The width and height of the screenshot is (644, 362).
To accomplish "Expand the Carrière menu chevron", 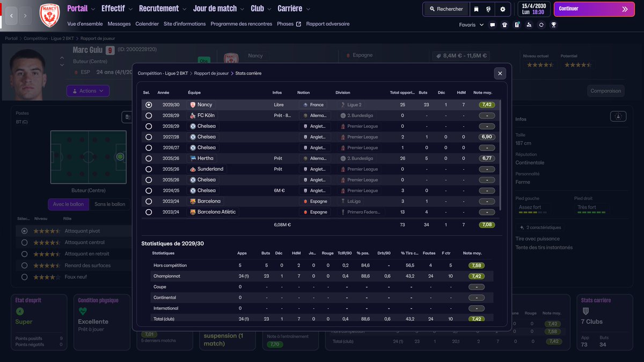I will 308,9.
